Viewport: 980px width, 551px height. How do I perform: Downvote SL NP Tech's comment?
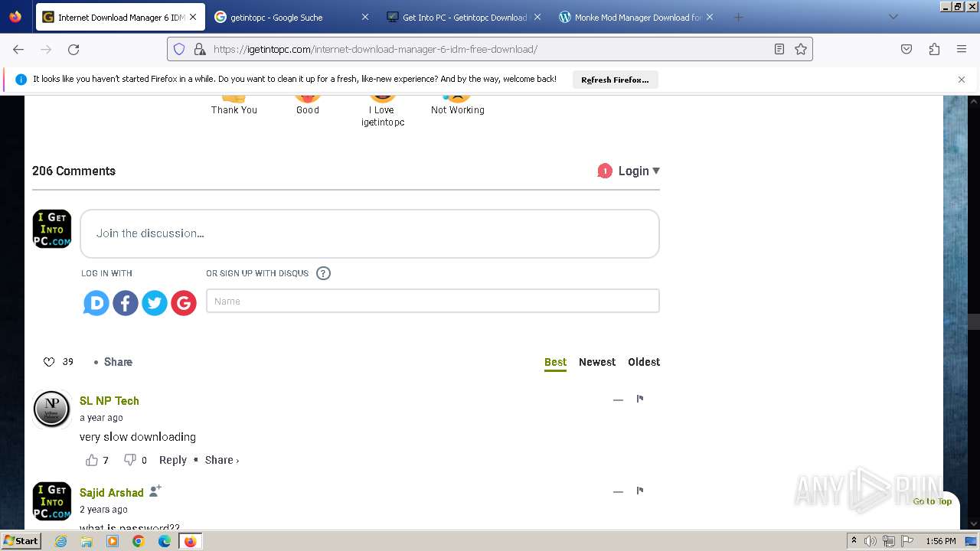[x=130, y=460]
